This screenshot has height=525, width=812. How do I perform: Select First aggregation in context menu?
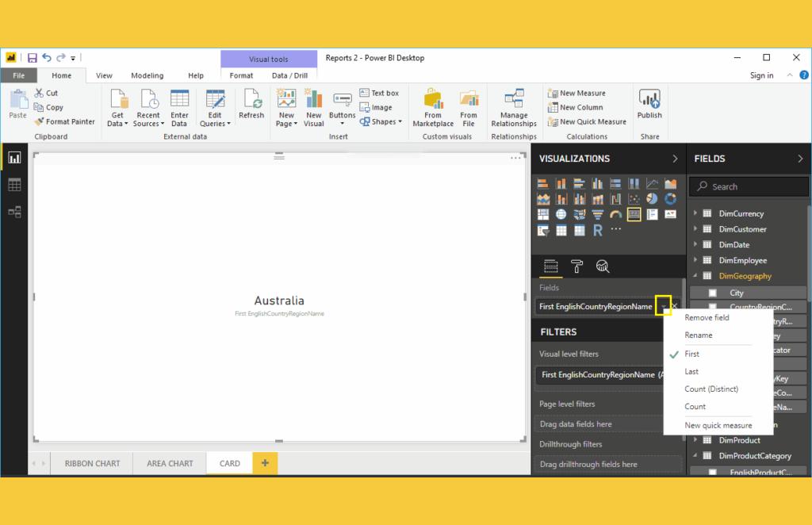(691, 354)
